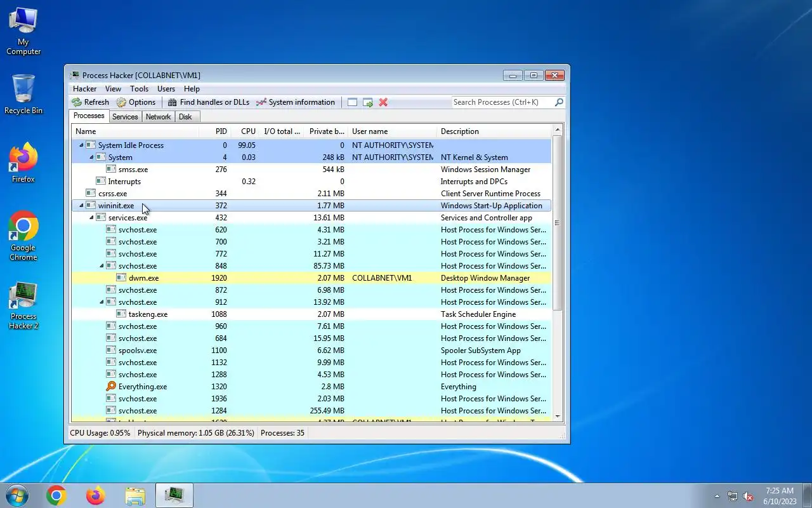
Task: Click the vertical scrollbar thumb
Action: click(558, 222)
